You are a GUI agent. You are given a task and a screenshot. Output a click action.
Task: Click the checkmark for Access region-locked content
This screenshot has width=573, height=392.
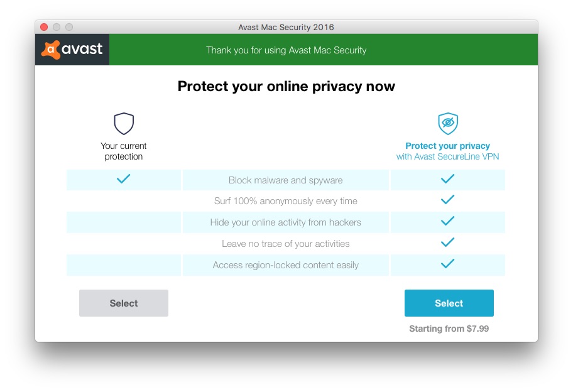pyautogui.click(x=448, y=264)
